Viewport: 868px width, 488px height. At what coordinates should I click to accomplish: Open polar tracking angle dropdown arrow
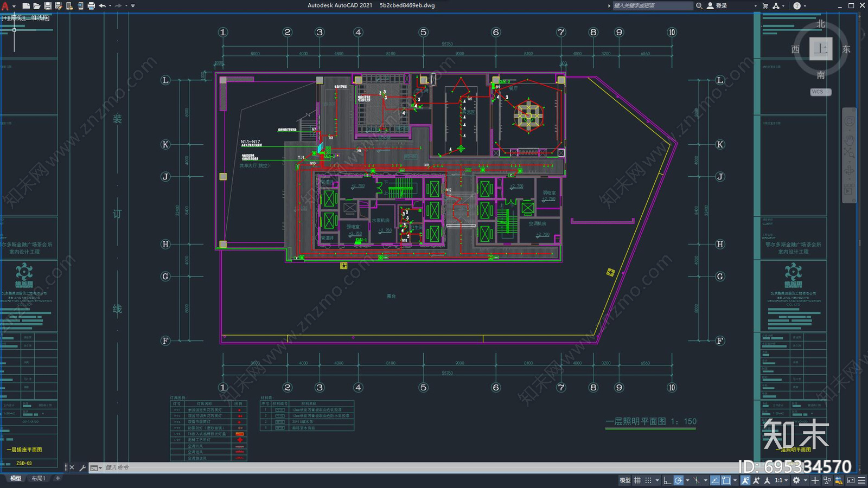pyautogui.click(x=687, y=480)
